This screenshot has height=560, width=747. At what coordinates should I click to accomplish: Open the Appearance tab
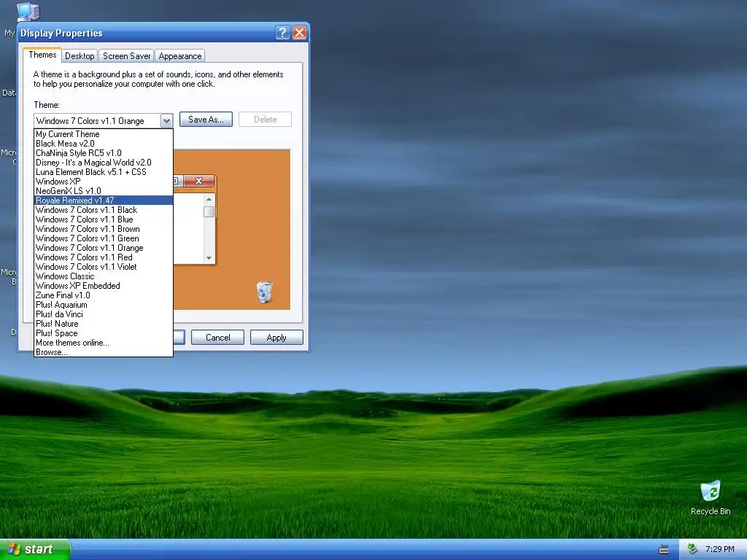tap(179, 55)
